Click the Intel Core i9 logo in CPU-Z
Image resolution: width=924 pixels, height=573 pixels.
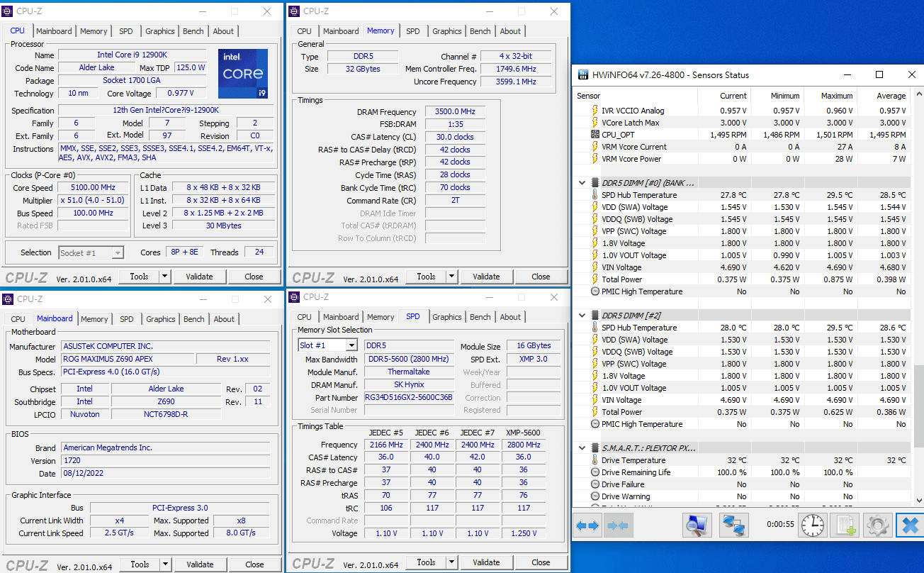click(x=243, y=74)
